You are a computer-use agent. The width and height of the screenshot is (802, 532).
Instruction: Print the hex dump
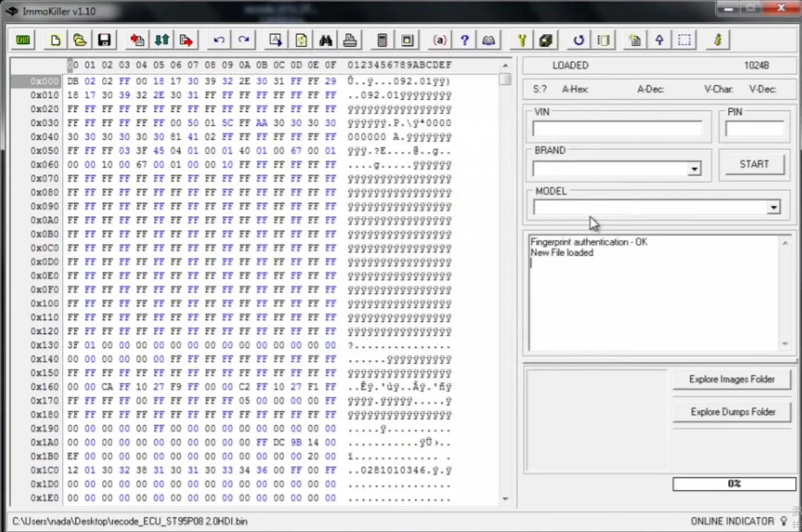point(349,39)
